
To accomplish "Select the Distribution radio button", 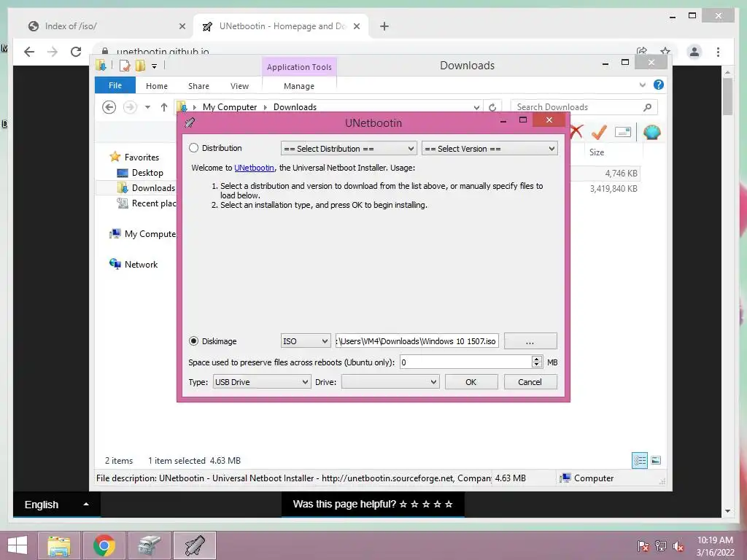I will click(x=193, y=148).
